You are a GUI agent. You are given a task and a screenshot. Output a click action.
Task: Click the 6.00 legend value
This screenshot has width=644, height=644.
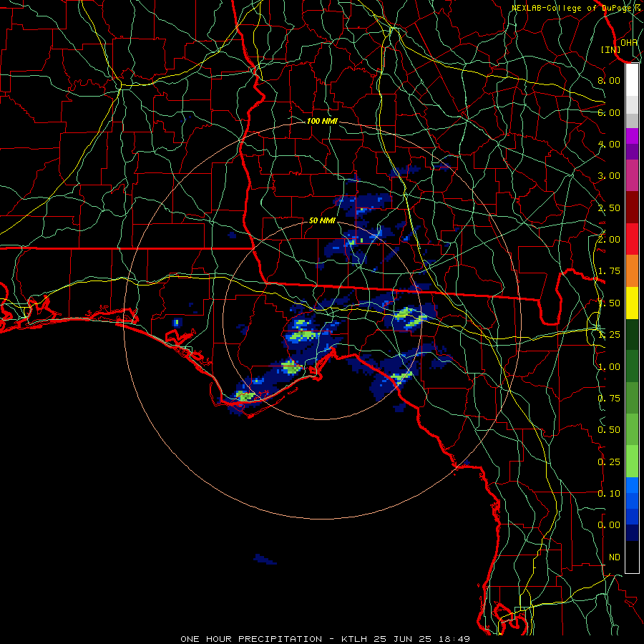pyautogui.click(x=609, y=112)
